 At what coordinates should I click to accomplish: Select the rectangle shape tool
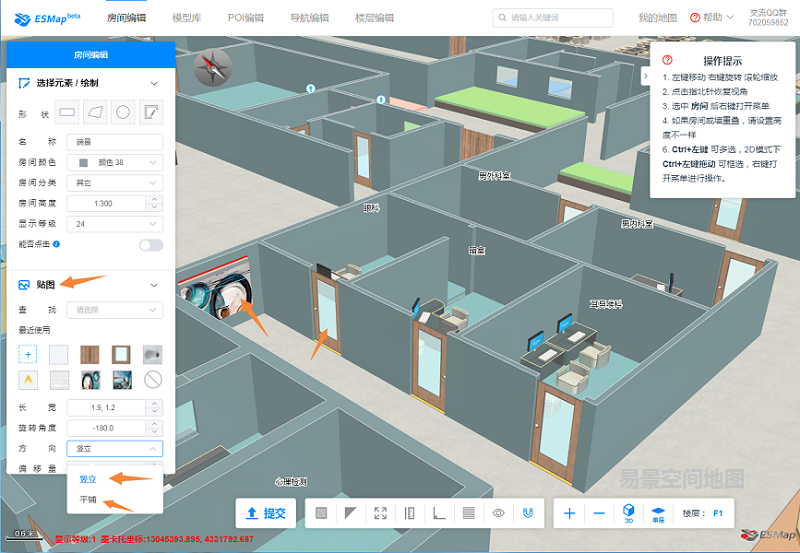coord(67,112)
